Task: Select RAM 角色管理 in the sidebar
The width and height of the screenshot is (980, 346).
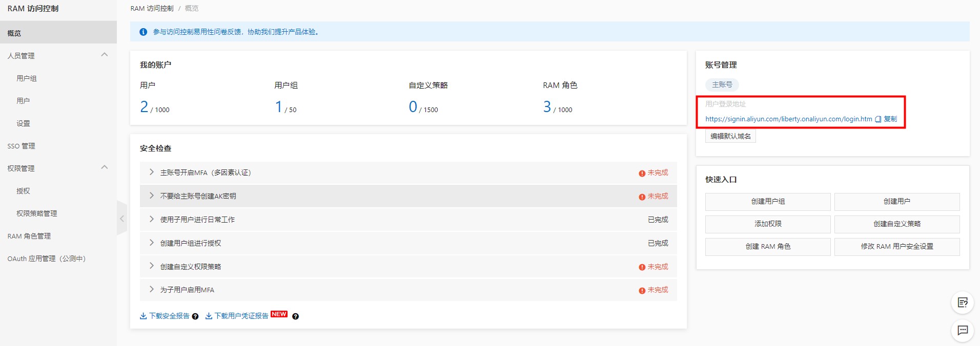Action: pos(29,236)
